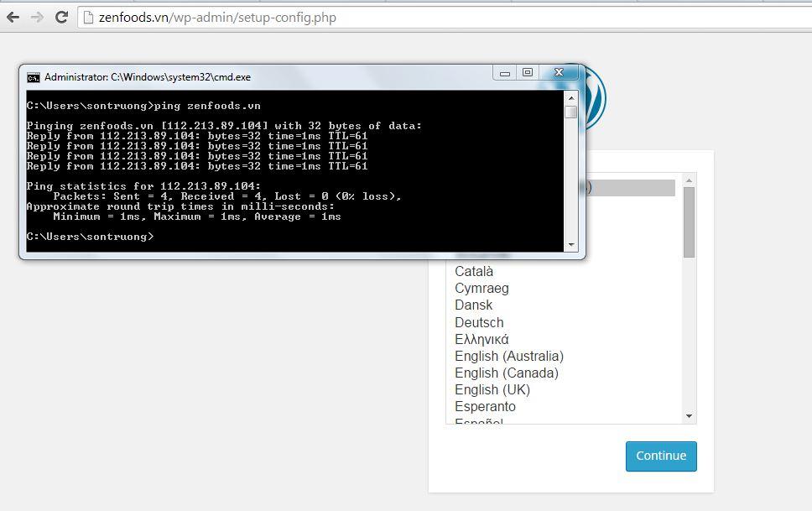Choose Dansk from the language list
This screenshot has width=812, height=511.
coord(473,305)
